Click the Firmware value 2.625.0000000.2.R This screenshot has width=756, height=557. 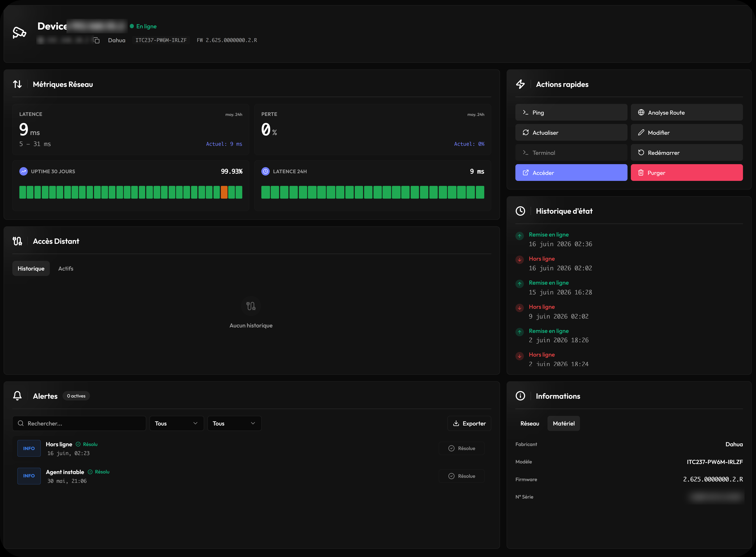point(713,479)
